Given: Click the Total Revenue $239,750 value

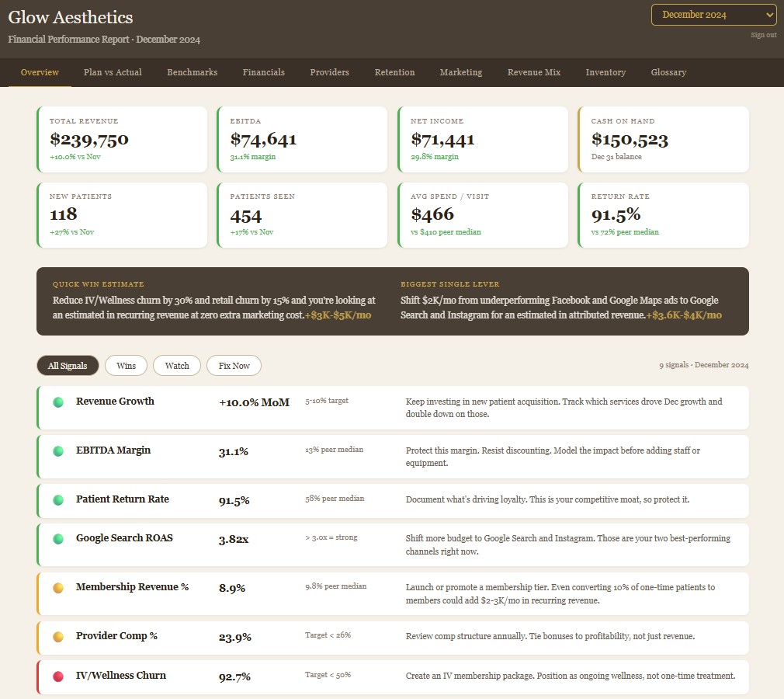Looking at the screenshot, I should coord(89,139).
